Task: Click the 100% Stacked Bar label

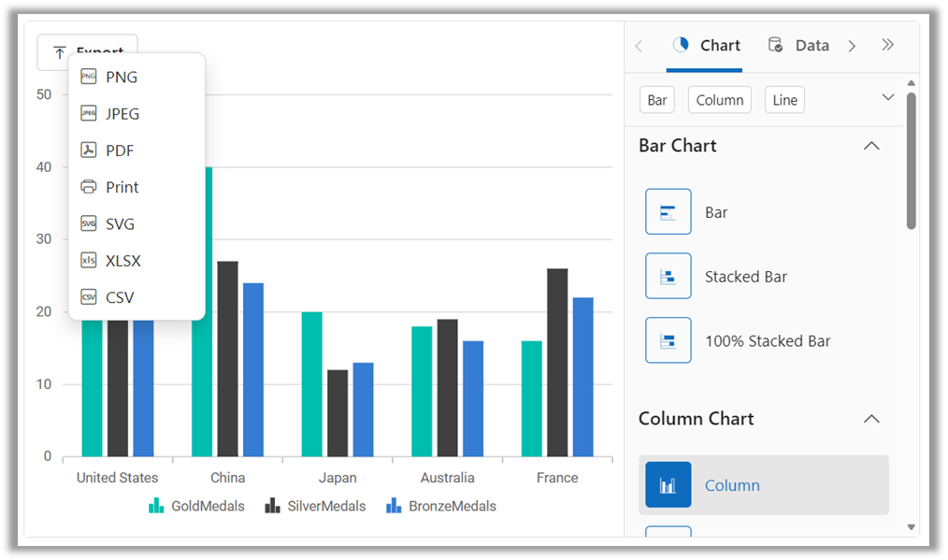Action: pyautogui.click(x=768, y=340)
